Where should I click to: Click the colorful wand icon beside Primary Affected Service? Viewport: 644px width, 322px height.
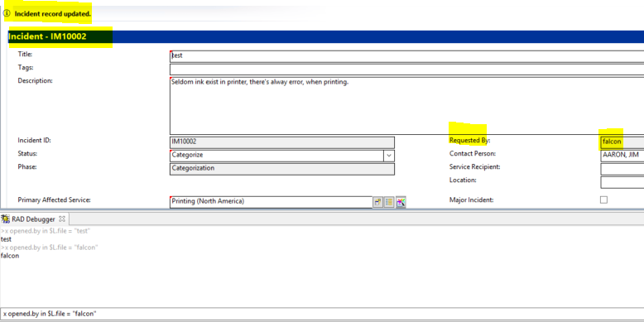pos(401,202)
